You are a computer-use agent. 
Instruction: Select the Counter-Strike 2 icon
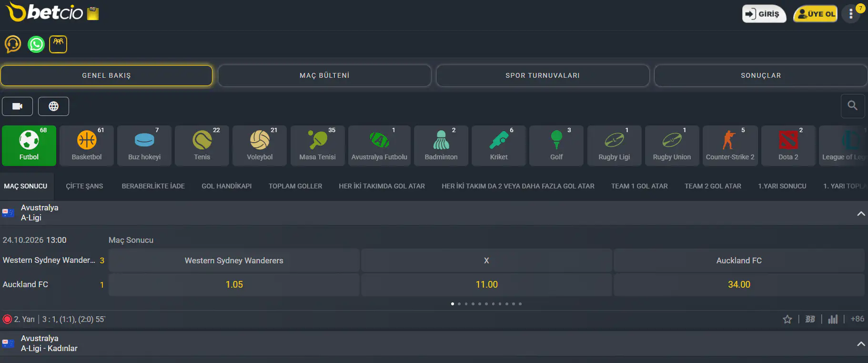click(x=730, y=145)
